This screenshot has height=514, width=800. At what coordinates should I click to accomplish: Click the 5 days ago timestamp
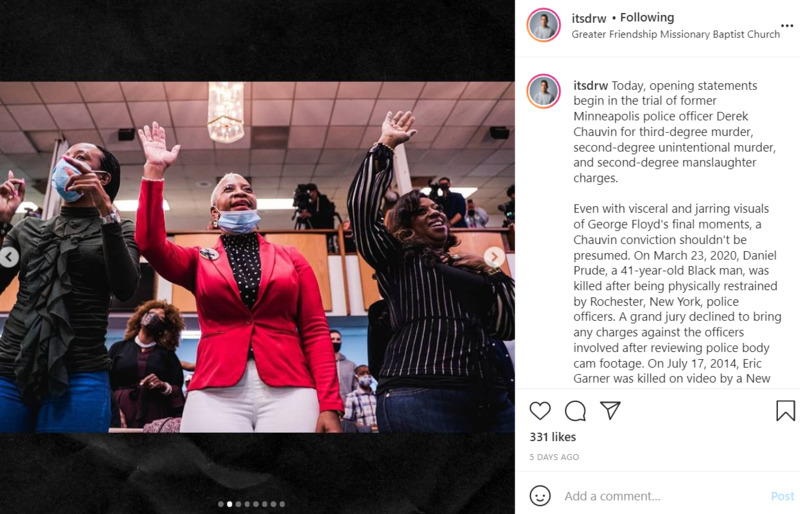(554, 457)
